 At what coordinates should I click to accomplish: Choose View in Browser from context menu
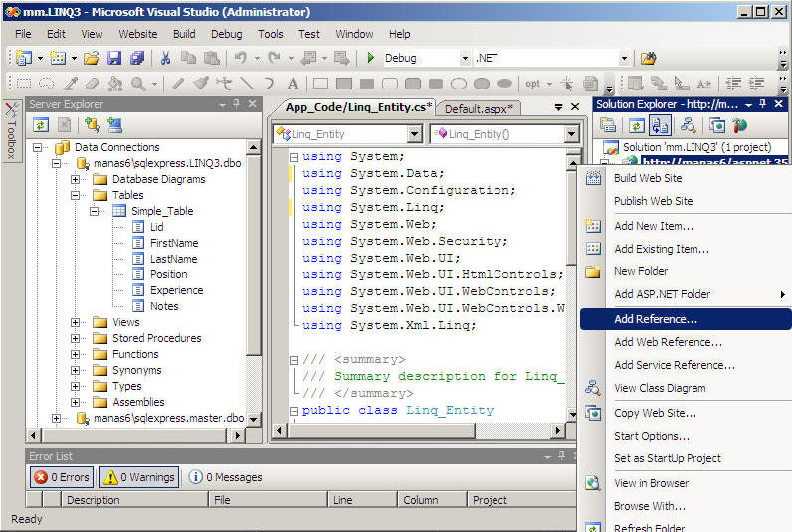686,483
